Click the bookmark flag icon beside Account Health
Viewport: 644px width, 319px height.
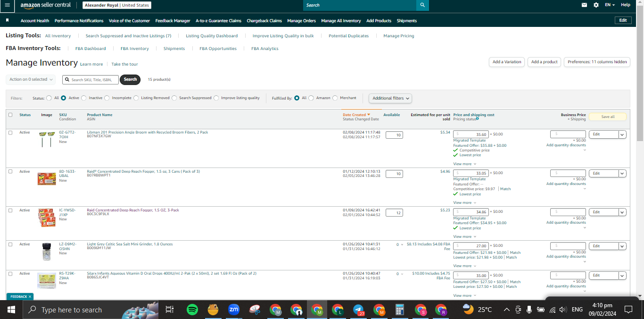(7, 21)
